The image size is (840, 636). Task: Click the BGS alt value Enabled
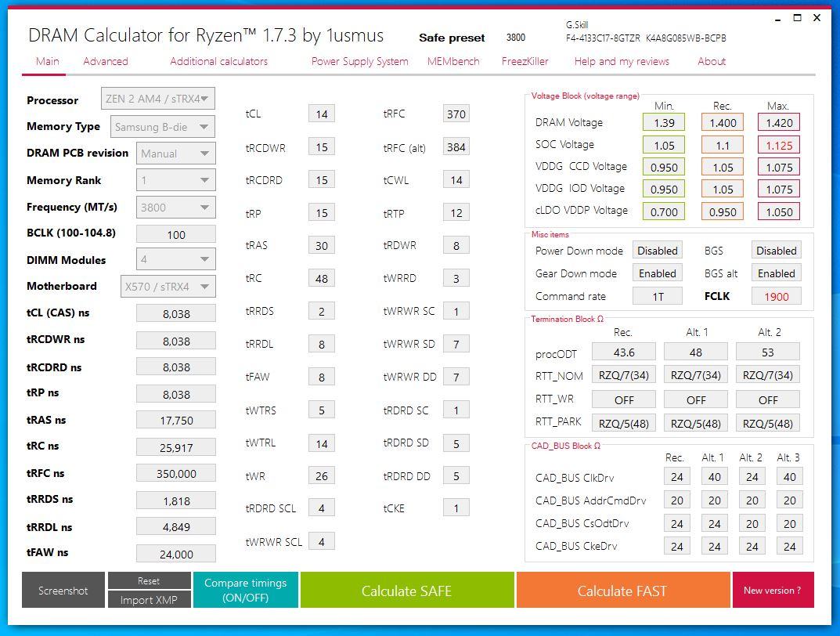(x=777, y=273)
